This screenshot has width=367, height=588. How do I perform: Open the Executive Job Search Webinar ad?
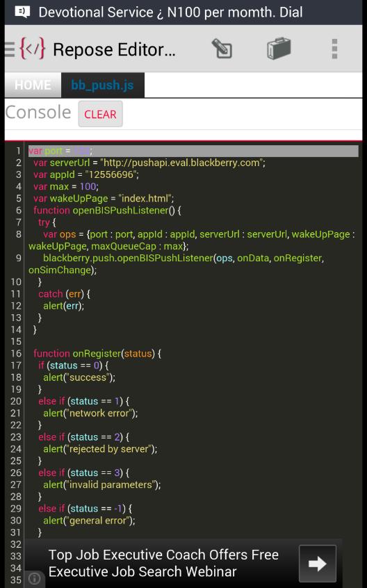point(164,563)
